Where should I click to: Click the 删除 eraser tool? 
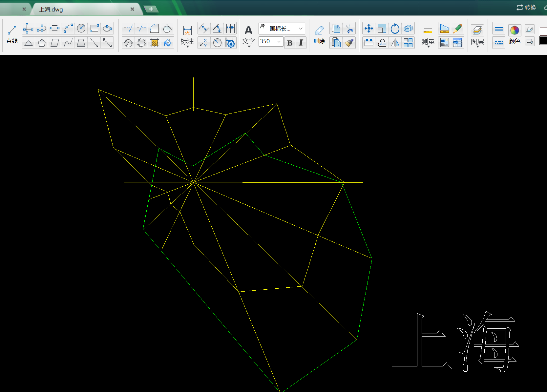319,35
